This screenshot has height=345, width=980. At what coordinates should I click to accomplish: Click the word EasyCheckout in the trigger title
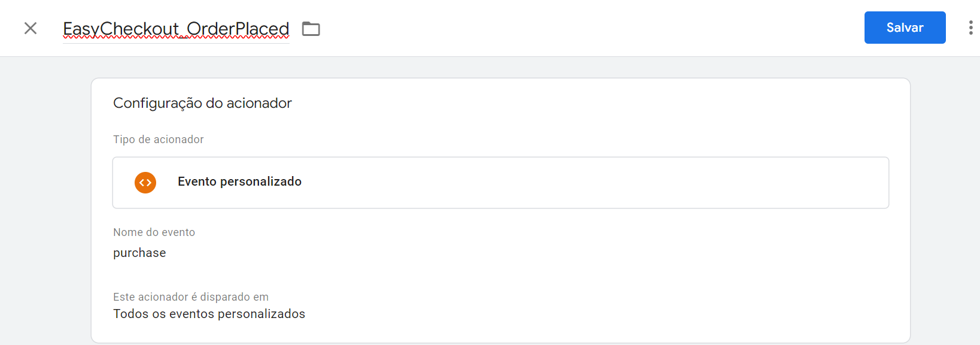coord(121,29)
